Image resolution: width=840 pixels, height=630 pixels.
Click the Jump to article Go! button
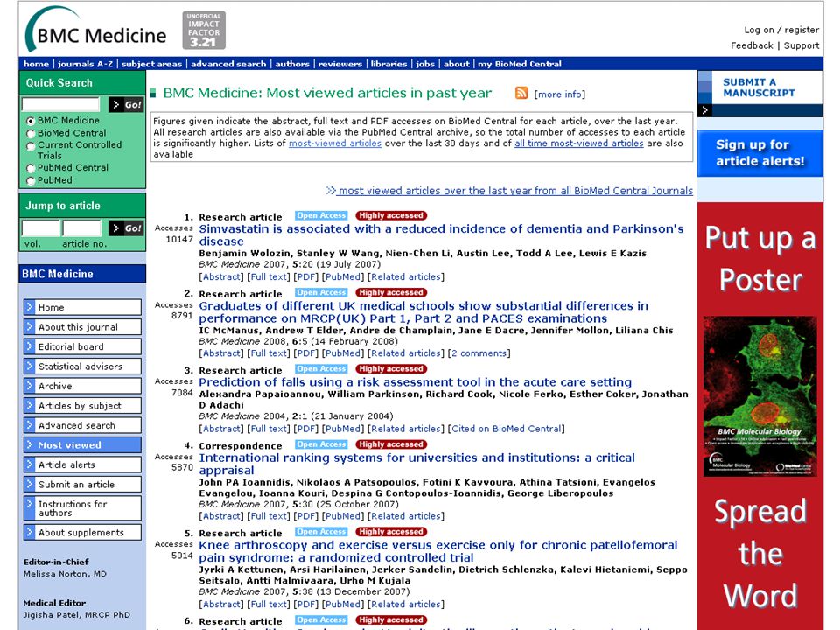(x=126, y=228)
